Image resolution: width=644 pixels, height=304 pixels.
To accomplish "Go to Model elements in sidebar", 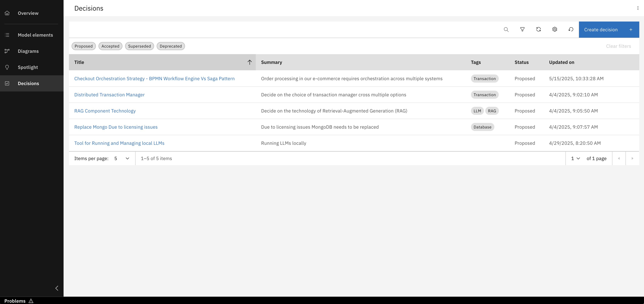I will 35,35.
